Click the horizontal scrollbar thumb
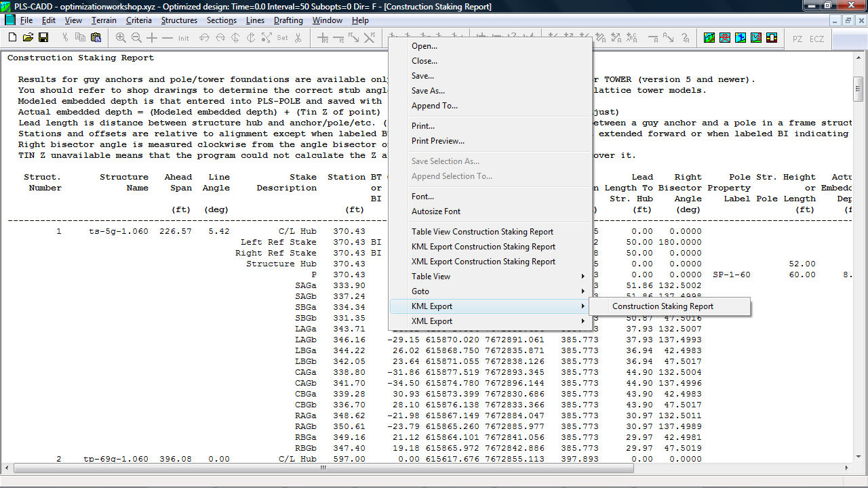 [x=323, y=468]
